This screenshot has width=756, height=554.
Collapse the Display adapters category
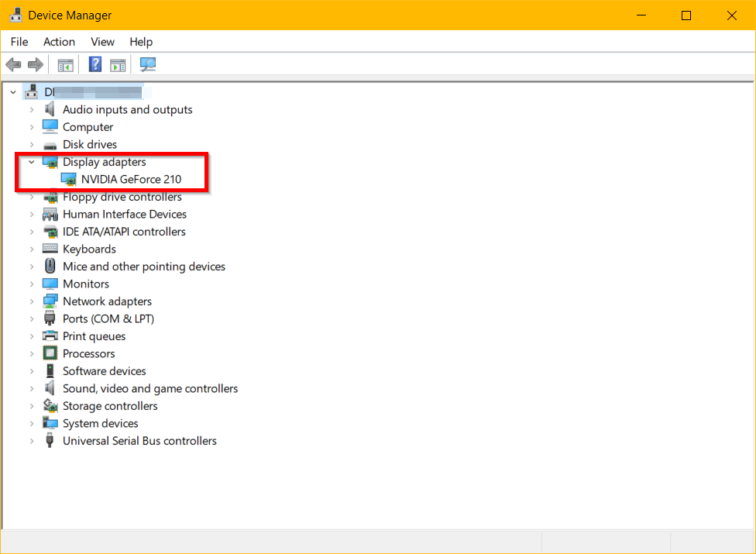pyautogui.click(x=32, y=162)
